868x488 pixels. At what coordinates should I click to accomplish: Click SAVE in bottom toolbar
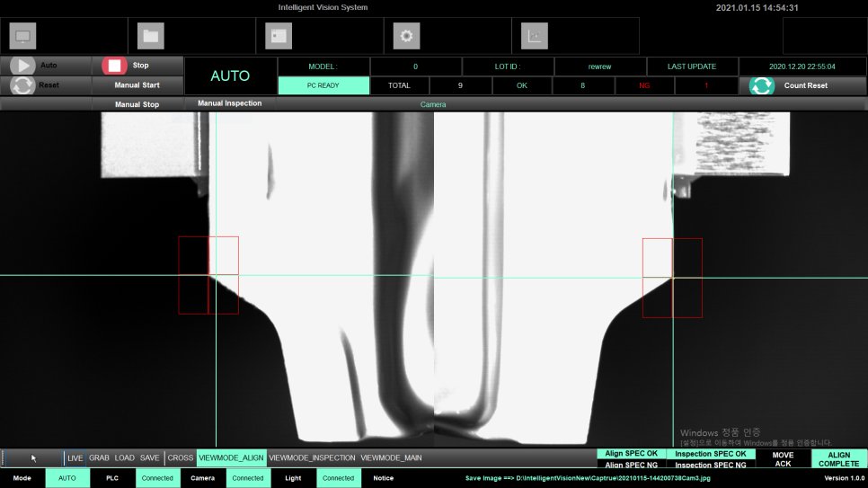(x=149, y=458)
